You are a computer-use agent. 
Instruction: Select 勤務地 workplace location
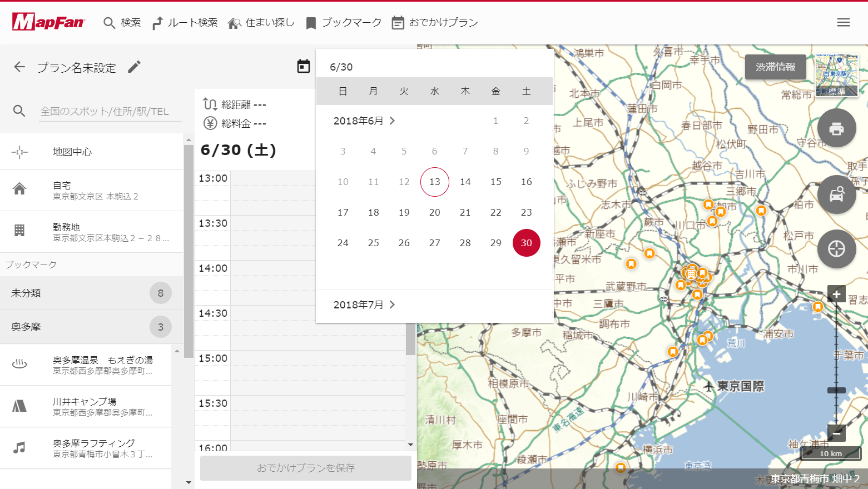click(92, 232)
